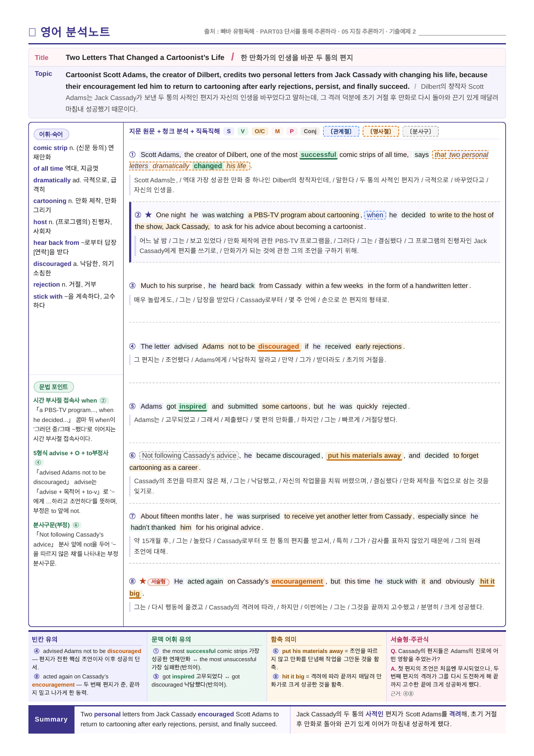The width and height of the screenshot is (534, 756).
Task: Click the 서술형·주관식 panel heading
Action: (410, 640)
